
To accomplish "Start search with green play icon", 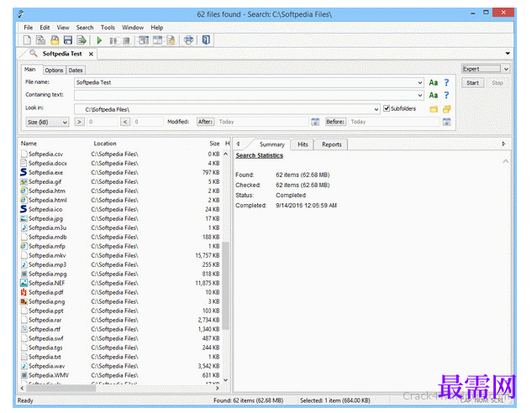I will click(x=99, y=40).
